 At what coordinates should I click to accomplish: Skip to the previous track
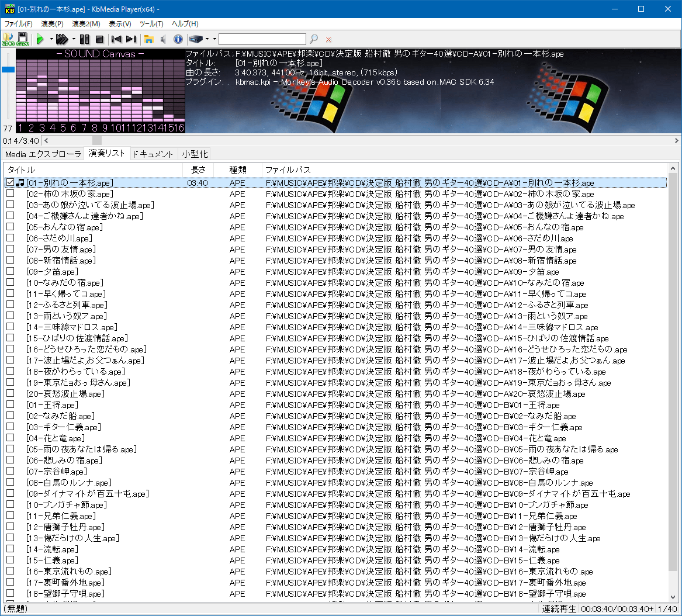tap(116, 39)
